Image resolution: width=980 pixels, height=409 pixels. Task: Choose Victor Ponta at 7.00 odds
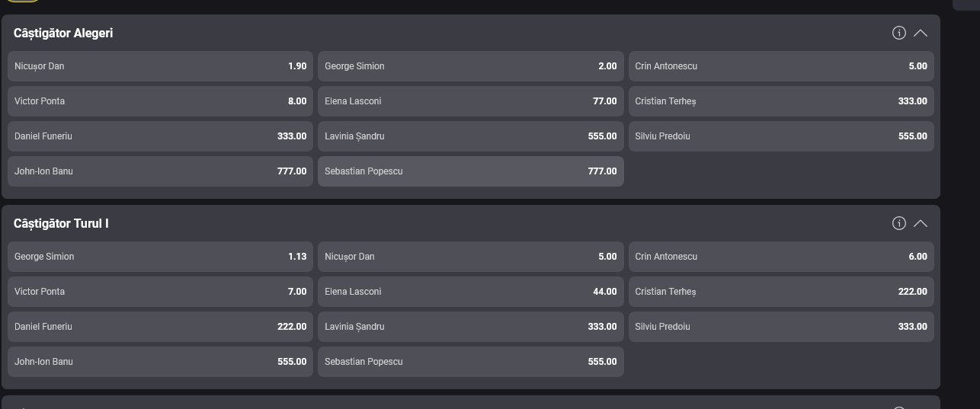tap(160, 292)
